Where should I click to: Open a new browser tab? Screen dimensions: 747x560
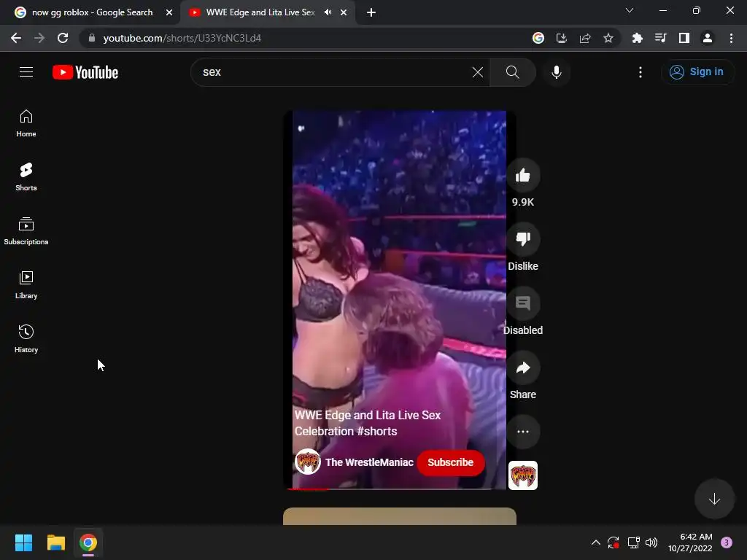coord(371,12)
